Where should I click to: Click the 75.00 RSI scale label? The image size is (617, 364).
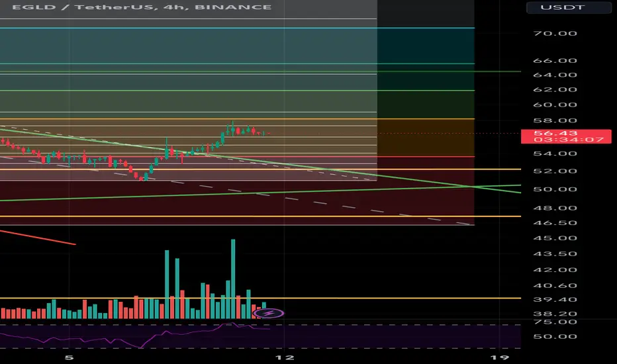pos(555,322)
